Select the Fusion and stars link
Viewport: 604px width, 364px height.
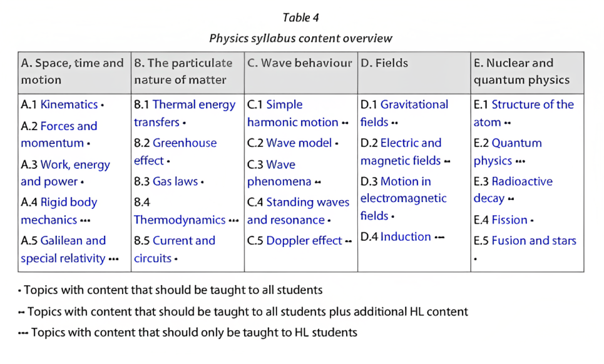[534, 241]
